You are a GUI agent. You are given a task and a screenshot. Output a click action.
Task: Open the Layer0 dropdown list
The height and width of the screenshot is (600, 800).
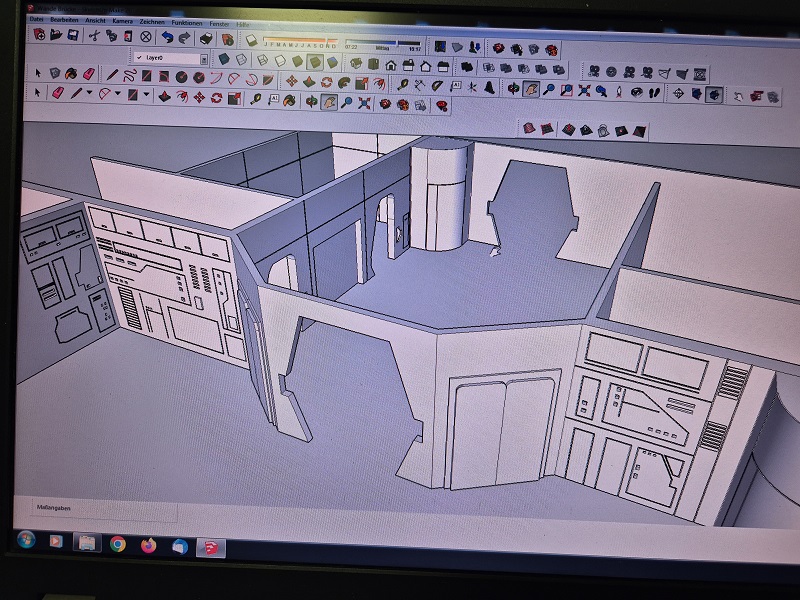[x=204, y=59]
